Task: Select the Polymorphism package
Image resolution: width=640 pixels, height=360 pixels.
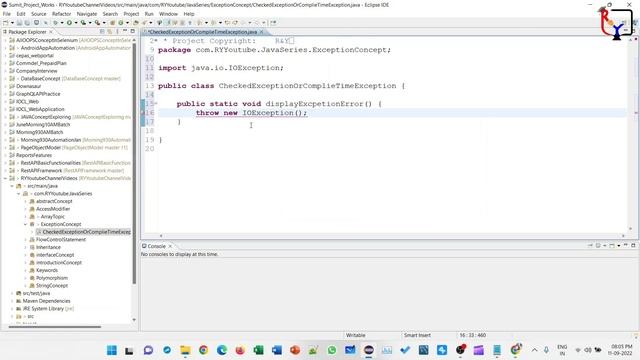Action: click(52, 278)
